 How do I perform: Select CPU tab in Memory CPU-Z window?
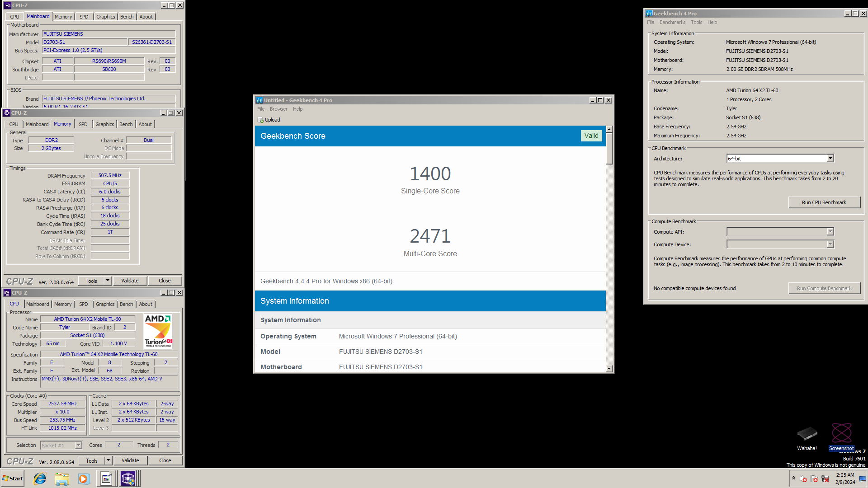tap(14, 124)
